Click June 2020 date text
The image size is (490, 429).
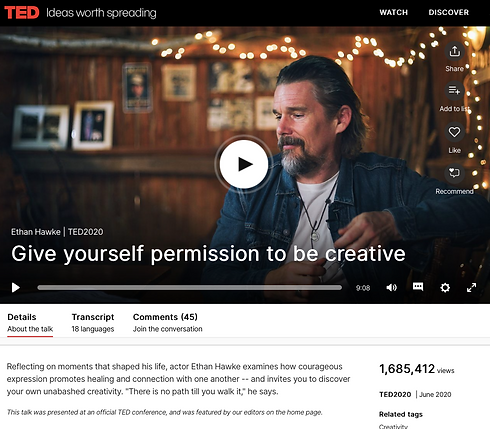tap(435, 394)
